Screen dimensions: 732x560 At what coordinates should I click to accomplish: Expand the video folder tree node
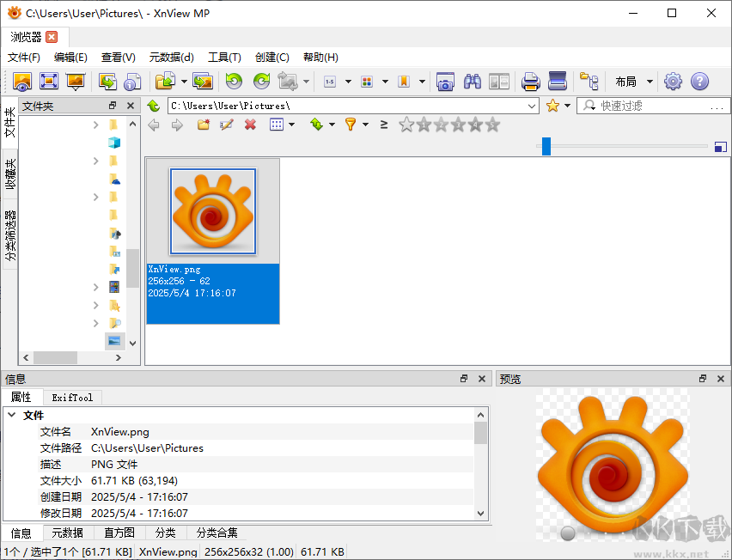[x=95, y=287]
